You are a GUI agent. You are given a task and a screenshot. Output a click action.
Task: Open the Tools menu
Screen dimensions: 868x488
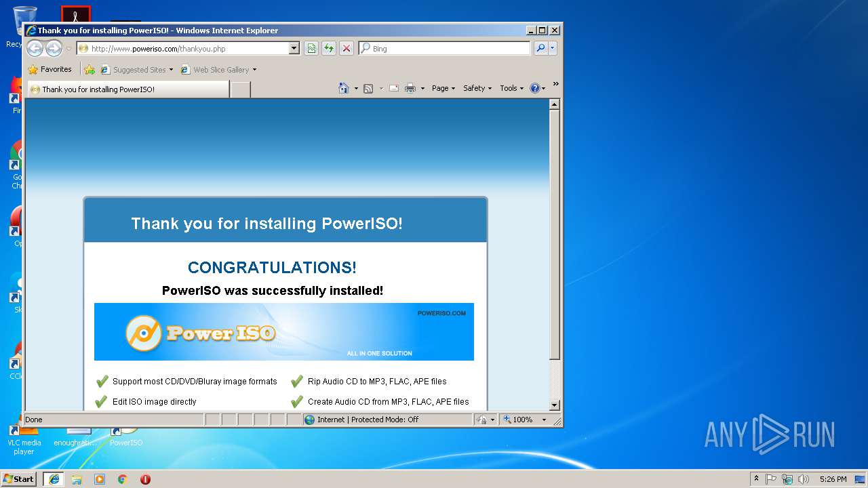pos(512,88)
